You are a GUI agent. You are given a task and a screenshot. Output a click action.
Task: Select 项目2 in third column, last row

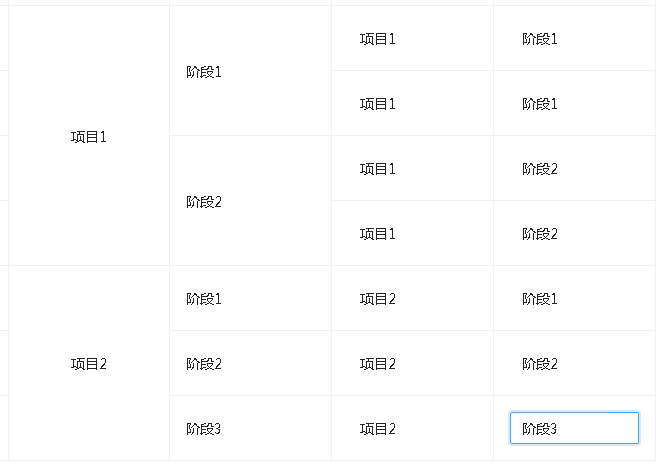[x=378, y=429]
